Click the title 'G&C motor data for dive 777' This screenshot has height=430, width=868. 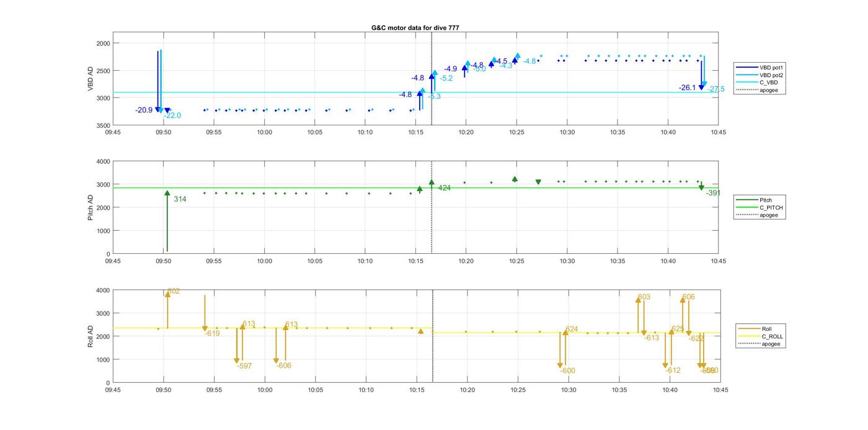pos(415,28)
